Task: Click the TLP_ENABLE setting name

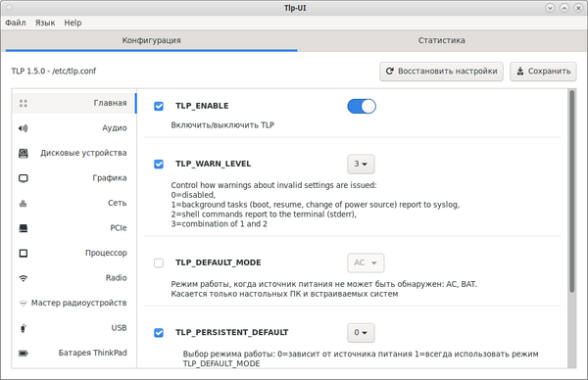Action: pos(202,106)
